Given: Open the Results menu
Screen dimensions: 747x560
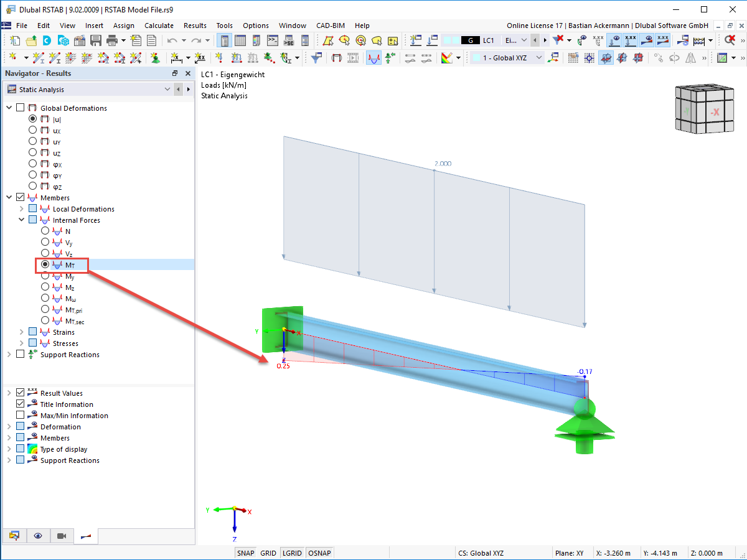Looking at the screenshot, I should (195, 26).
